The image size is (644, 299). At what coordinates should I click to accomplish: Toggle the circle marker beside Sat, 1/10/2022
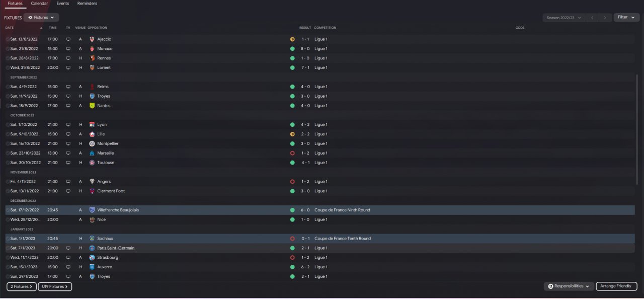coord(8,125)
